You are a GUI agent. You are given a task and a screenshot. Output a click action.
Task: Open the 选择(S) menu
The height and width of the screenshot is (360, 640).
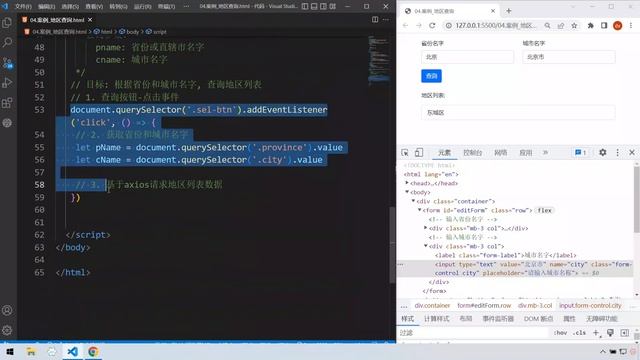tap(70, 7)
